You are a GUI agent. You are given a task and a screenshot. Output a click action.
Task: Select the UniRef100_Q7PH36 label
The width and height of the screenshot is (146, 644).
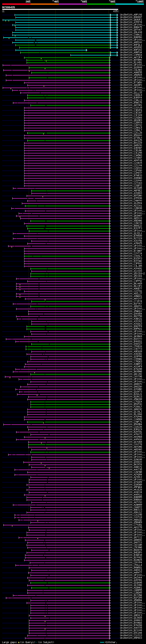pyautogui.click(x=131, y=198)
